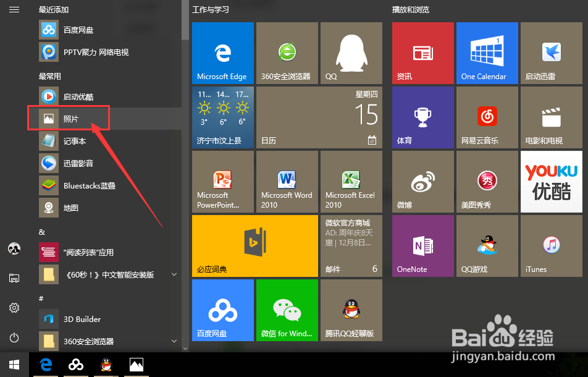Open the weather tile for 济宁市汶上县
Screen dimensions: 588x377
(223, 117)
